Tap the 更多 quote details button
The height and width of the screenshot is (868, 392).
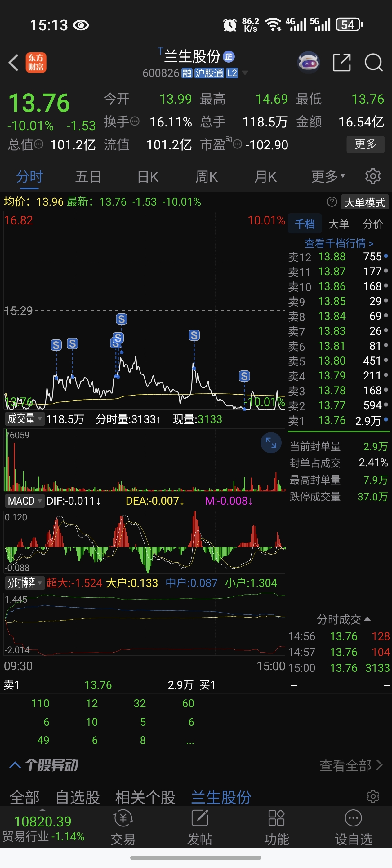pos(365,144)
